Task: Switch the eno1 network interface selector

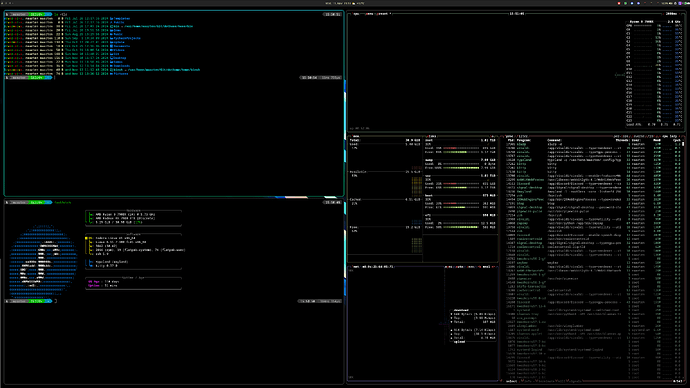Action: point(486,267)
